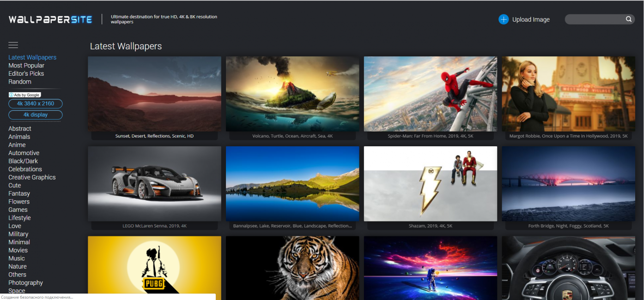Open the LEGO McLaren Senna wallpaper thumbnail
The image size is (644, 300).
(x=154, y=184)
